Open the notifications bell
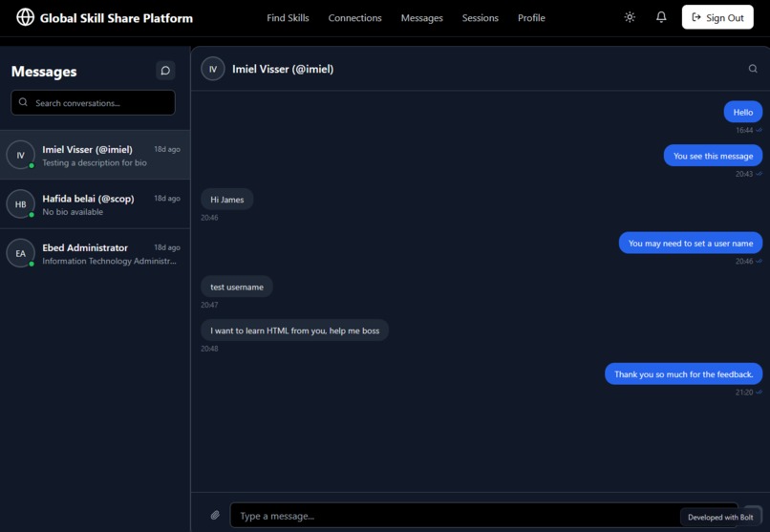770x532 pixels. point(661,17)
